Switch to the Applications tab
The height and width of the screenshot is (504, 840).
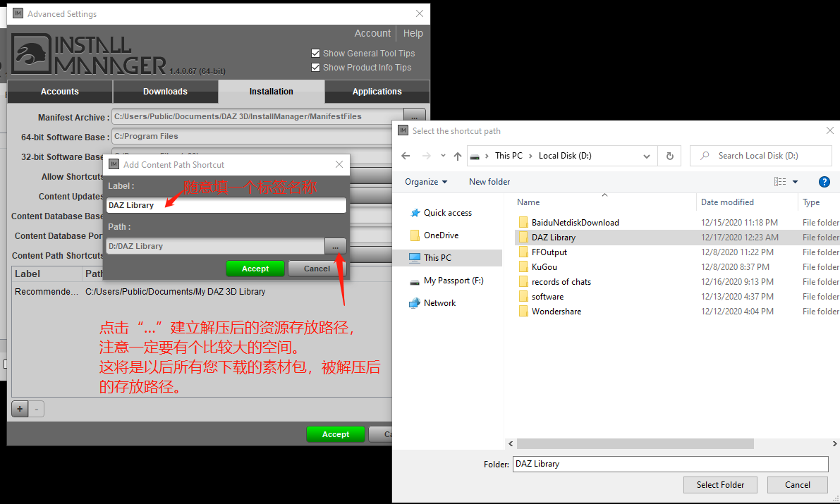(377, 92)
